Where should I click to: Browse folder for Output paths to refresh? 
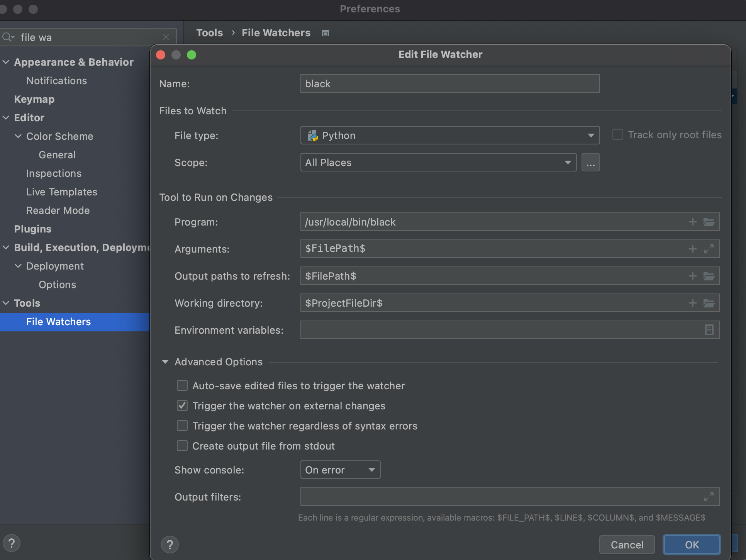[x=709, y=276]
